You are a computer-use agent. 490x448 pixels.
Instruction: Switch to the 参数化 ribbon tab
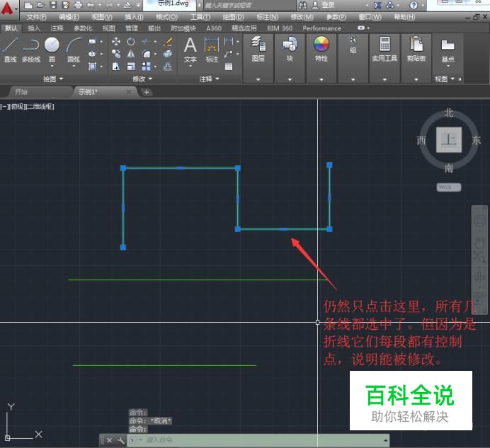coord(83,28)
